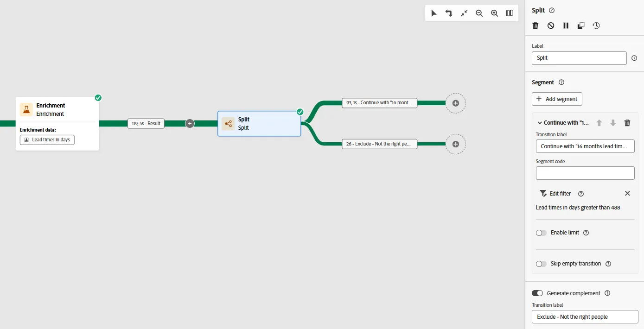Click the empty Segment code field
The height and width of the screenshot is (329, 644).
pos(585,173)
